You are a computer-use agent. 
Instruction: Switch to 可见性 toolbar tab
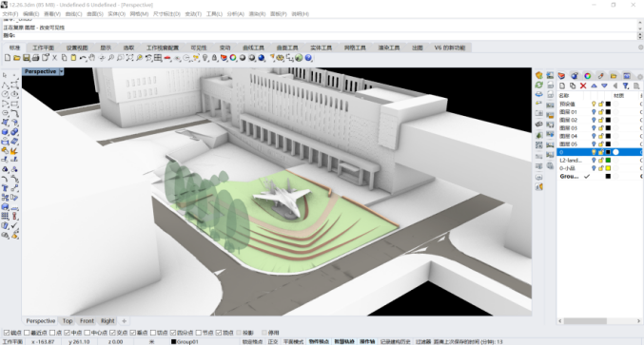[199, 48]
